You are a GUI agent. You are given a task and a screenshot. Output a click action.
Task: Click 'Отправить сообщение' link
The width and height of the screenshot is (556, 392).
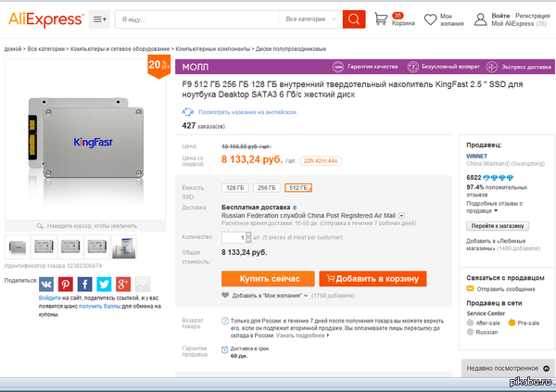coord(506,289)
